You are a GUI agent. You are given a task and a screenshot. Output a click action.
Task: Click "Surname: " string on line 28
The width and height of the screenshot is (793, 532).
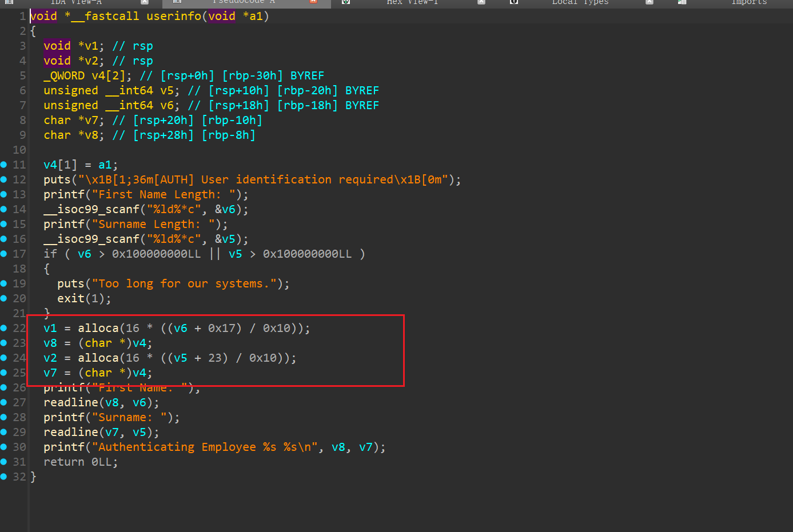pyautogui.click(x=129, y=417)
